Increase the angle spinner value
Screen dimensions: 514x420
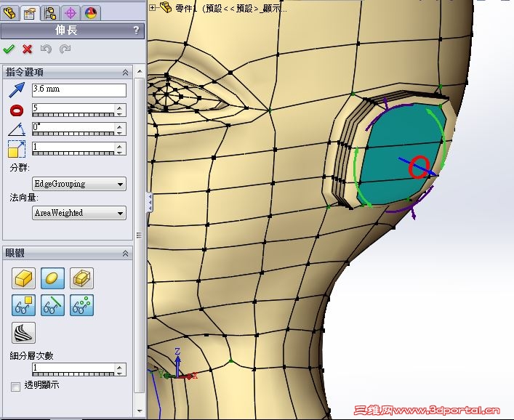120,126
